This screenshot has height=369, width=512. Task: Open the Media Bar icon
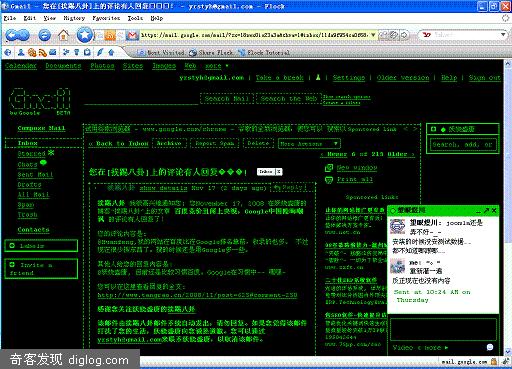pyautogui.click(x=32, y=52)
